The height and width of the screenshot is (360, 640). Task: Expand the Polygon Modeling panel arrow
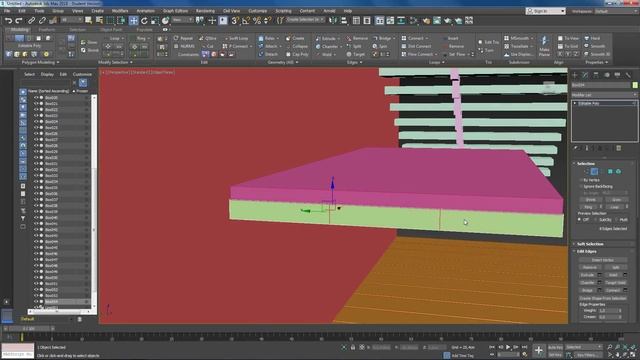[x=58, y=62]
